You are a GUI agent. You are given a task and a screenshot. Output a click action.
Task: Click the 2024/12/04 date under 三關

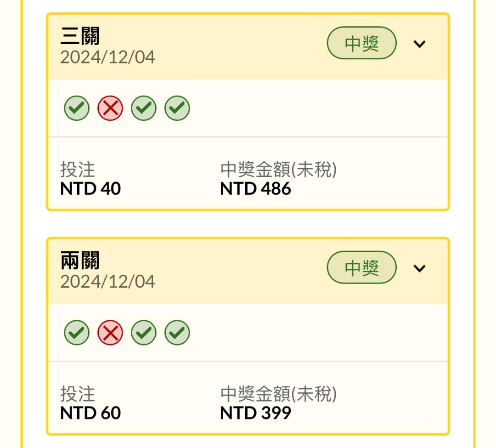(107, 57)
